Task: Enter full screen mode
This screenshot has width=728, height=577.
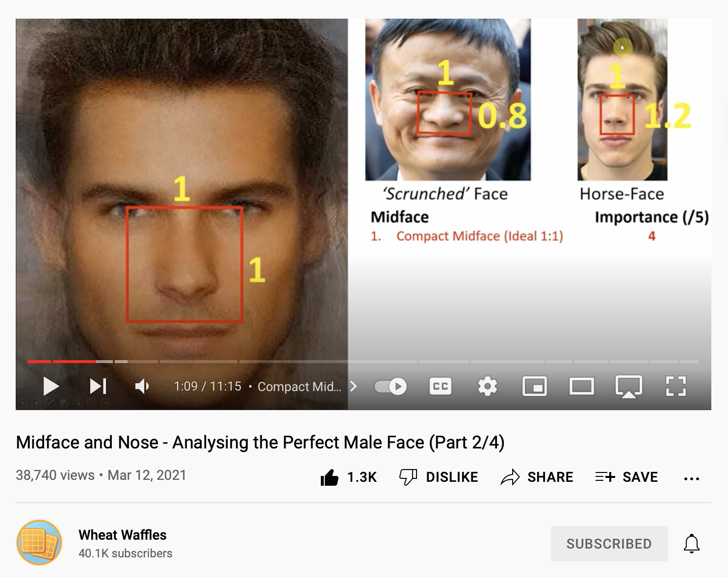Action: pos(676,386)
